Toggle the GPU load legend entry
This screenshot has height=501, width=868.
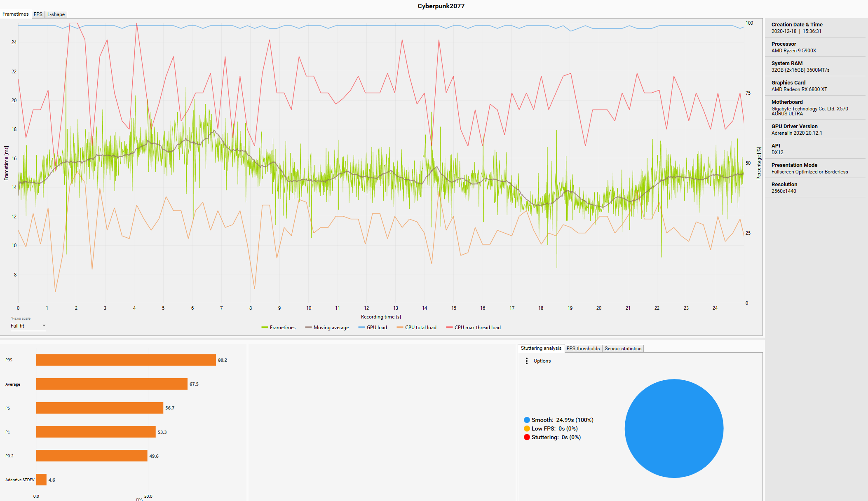373,328
